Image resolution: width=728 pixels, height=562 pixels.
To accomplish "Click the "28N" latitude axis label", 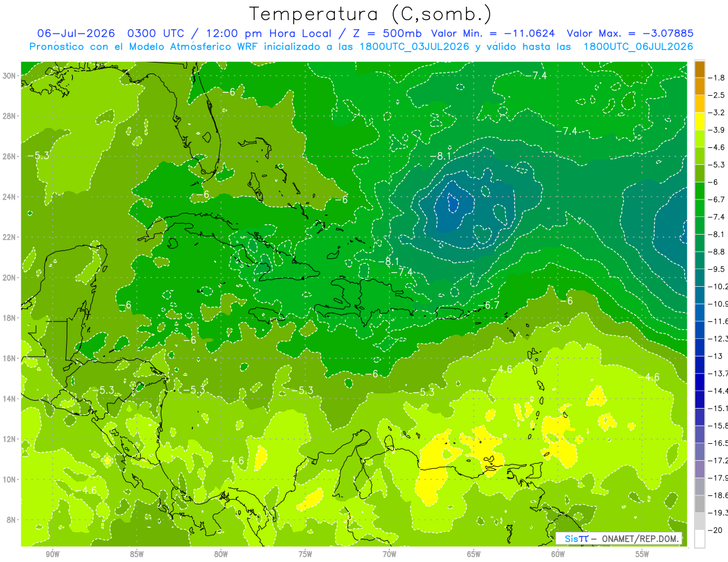I will [x=9, y=116].
